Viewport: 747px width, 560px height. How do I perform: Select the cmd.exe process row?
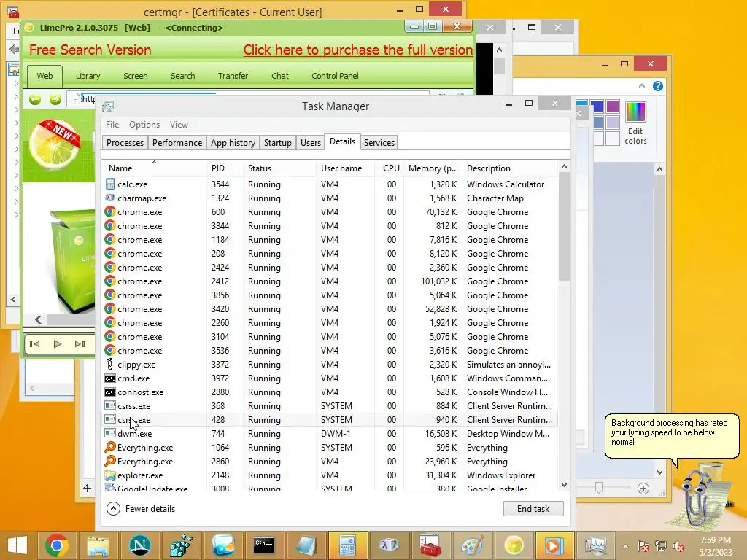click(330, 378)
